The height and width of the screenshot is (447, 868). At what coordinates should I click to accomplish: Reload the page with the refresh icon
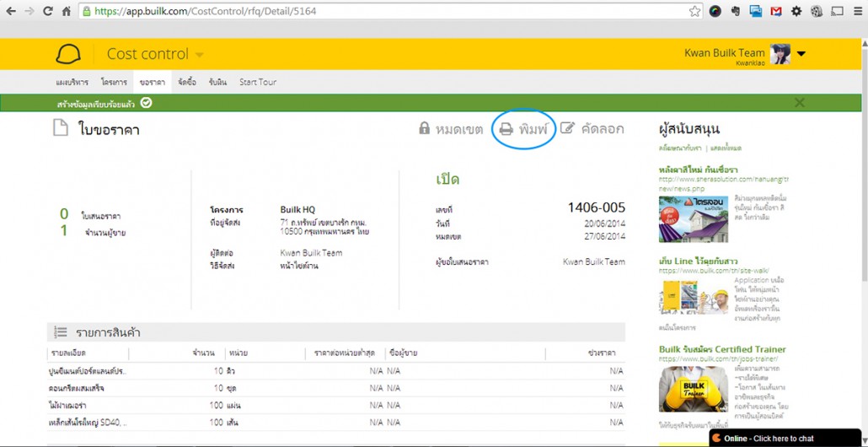tap(47, 11)
